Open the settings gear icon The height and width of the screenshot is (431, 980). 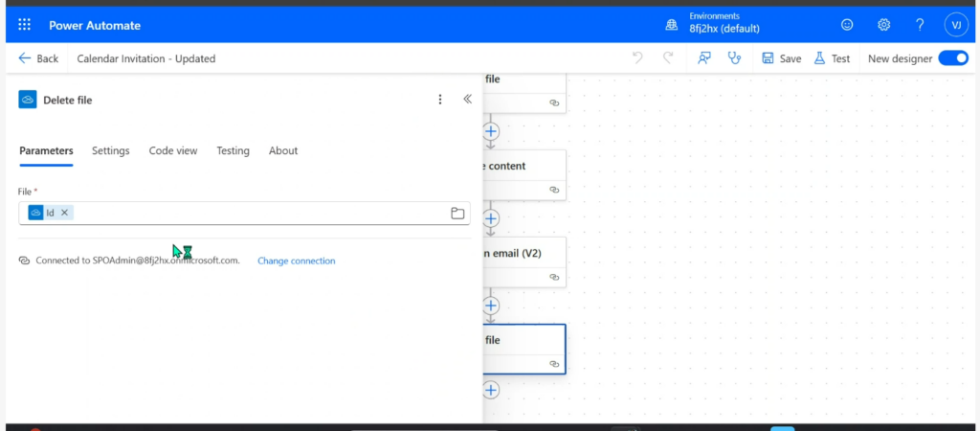click(x=883, y=25)
